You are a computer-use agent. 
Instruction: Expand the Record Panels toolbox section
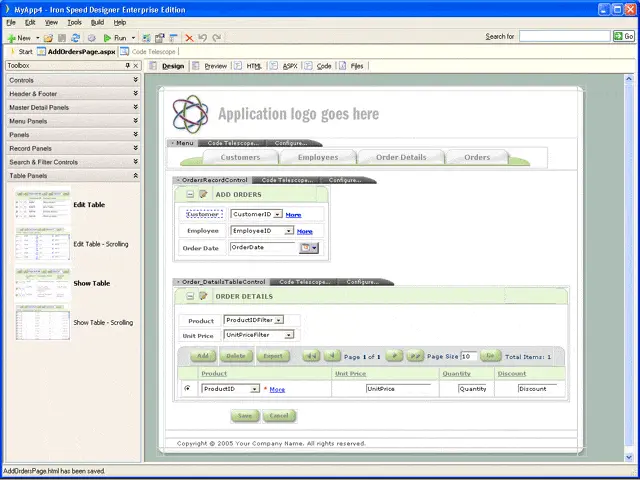[135, 148]
